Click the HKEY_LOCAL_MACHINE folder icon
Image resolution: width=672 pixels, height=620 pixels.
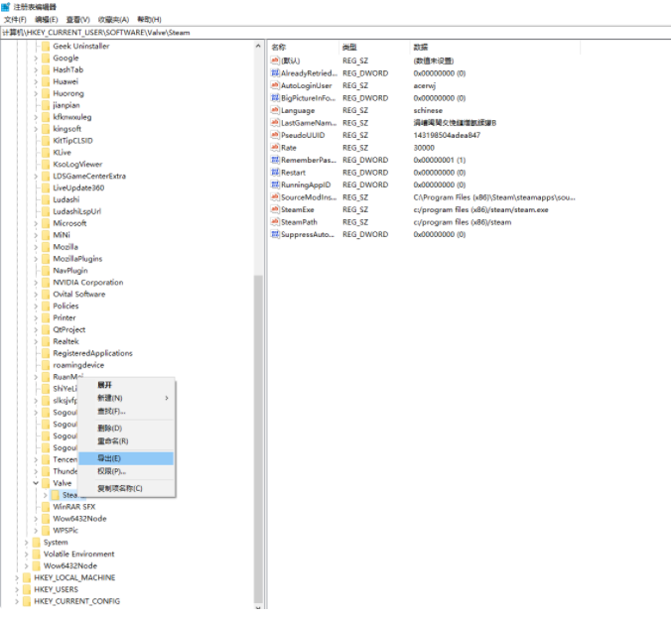click(x=27, y=577)
